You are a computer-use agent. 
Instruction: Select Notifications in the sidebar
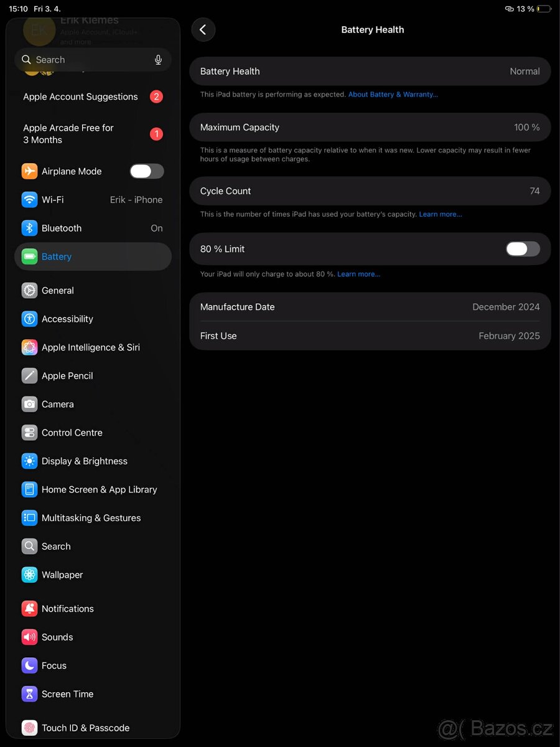[x=67, y=608]
